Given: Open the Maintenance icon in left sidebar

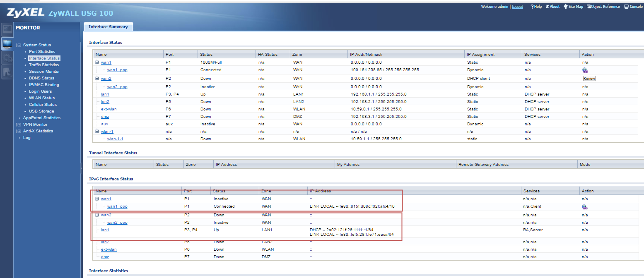Looking at the screenshot, I should [7, 72].
